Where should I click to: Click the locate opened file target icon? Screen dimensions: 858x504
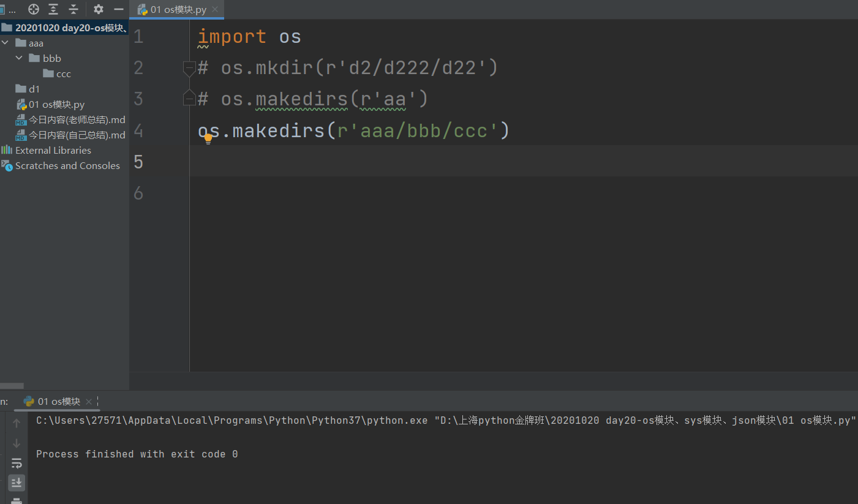(x=34, y=9)
